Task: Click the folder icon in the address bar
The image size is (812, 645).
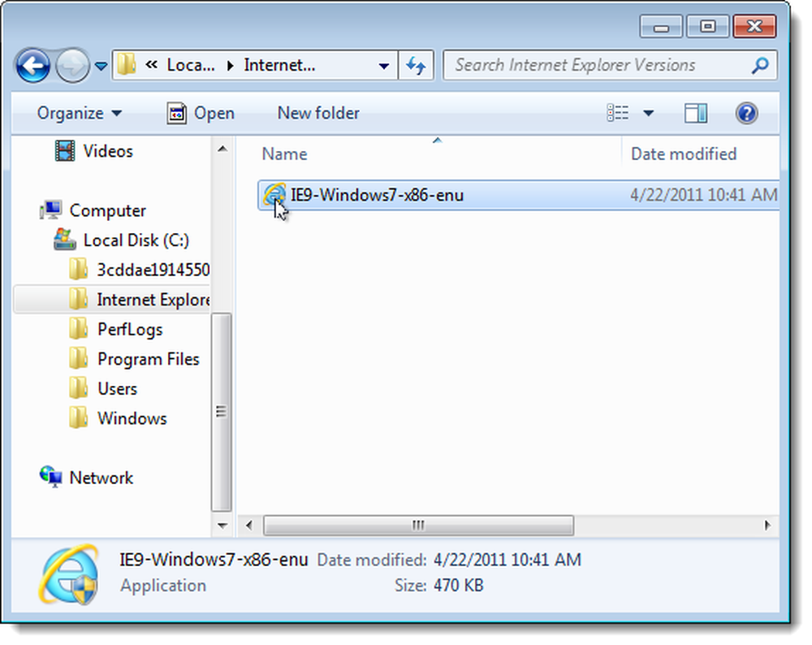Action: pos(126,65)
